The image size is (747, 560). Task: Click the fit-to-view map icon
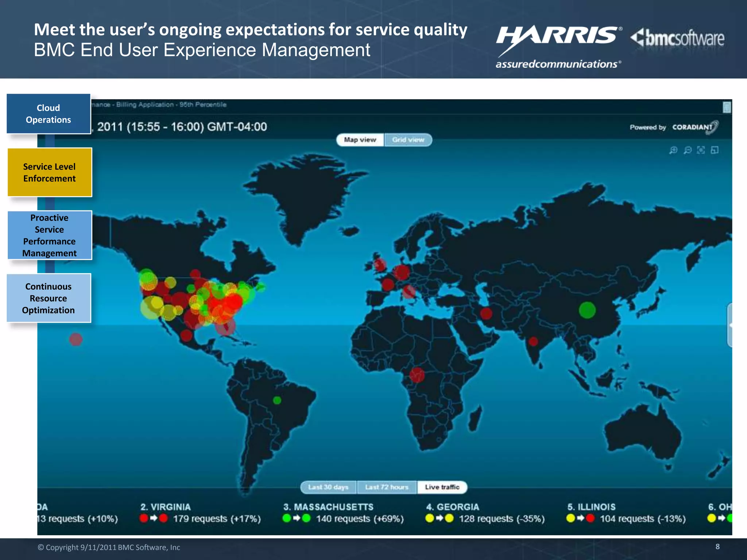[701, 150]
